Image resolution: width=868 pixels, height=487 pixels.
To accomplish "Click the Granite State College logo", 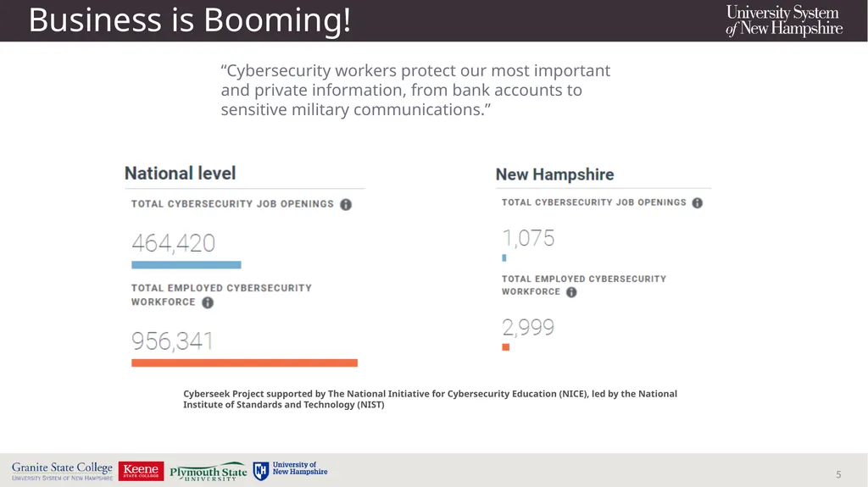I will (x=62, y=471).
